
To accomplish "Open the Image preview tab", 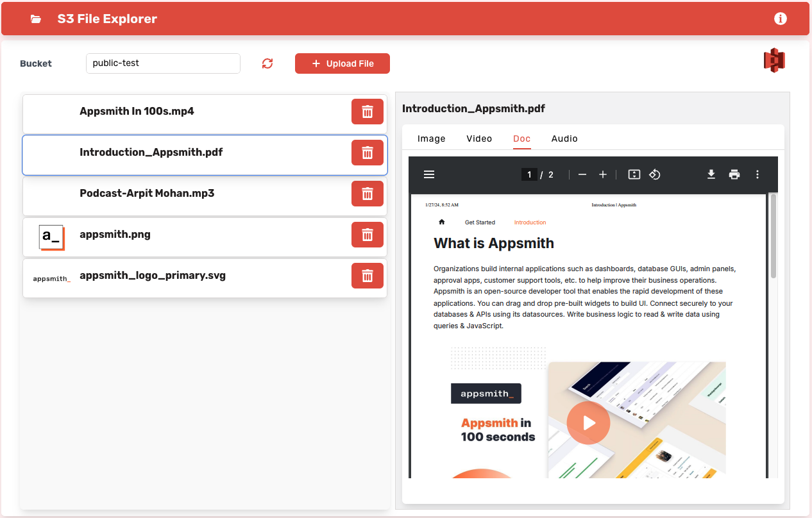I will point(431,138).
